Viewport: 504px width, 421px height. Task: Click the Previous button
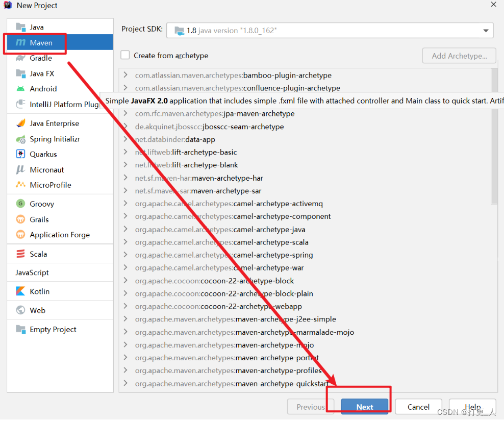click(311, 407)
